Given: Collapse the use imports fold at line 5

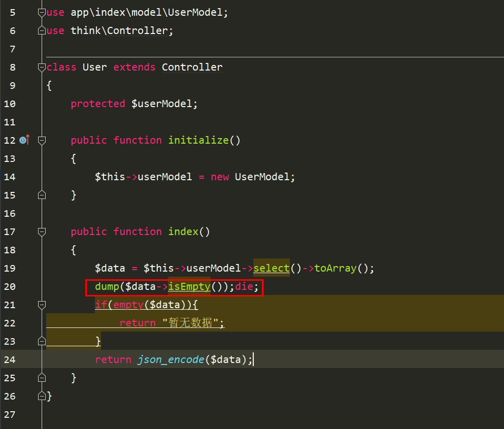Looking at the screenshot, I should tap(42, 13).
